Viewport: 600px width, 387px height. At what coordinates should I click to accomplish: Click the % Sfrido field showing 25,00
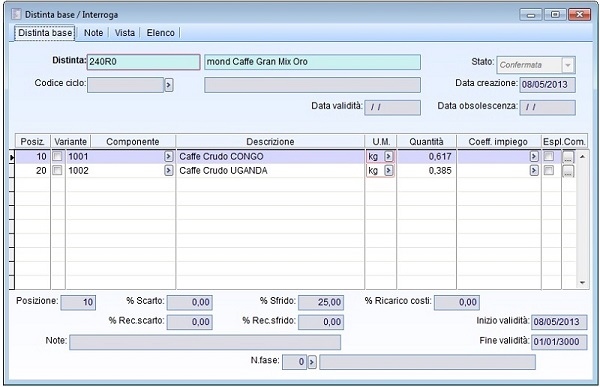point(321,302)
